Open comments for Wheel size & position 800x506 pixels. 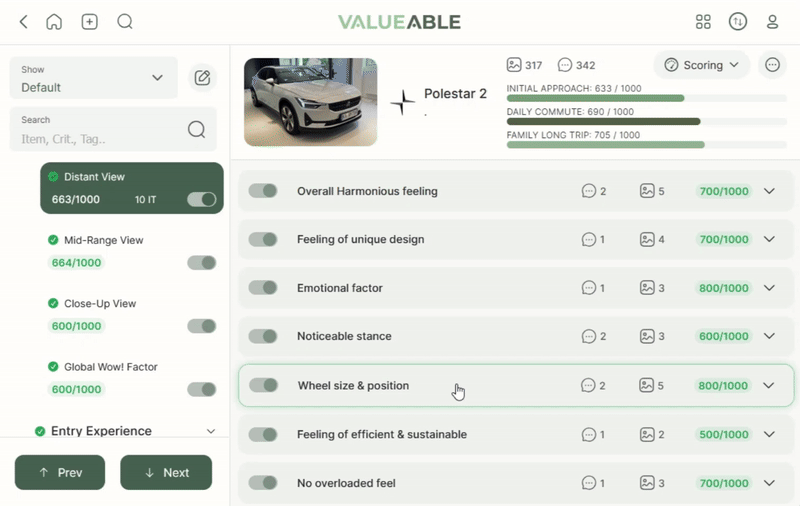coord(588,385)
